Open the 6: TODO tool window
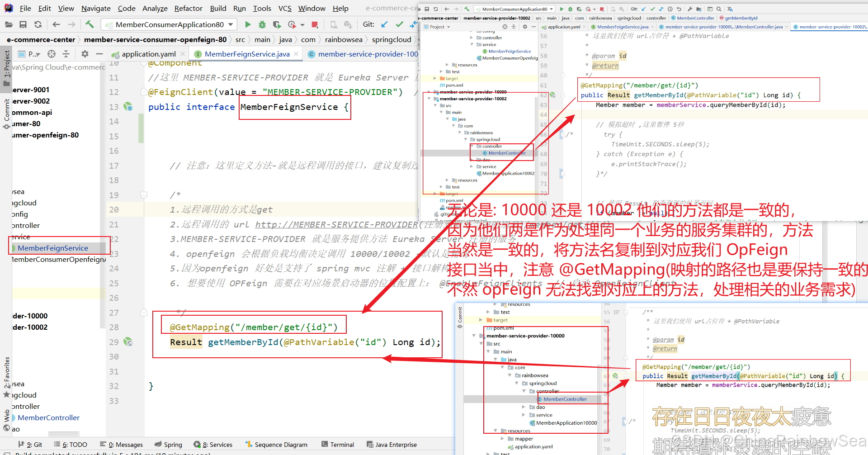Screen dimensions: 868x455 tap(71, 445)
